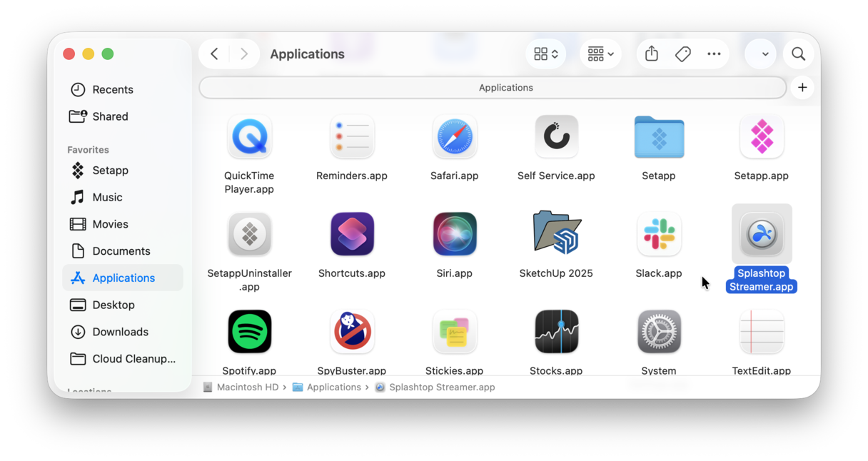Screen dimensions: 868x461
Task: Click the "SetappUninstaller.app" name label
Action: pyautogui.click(x=249, y=280)
